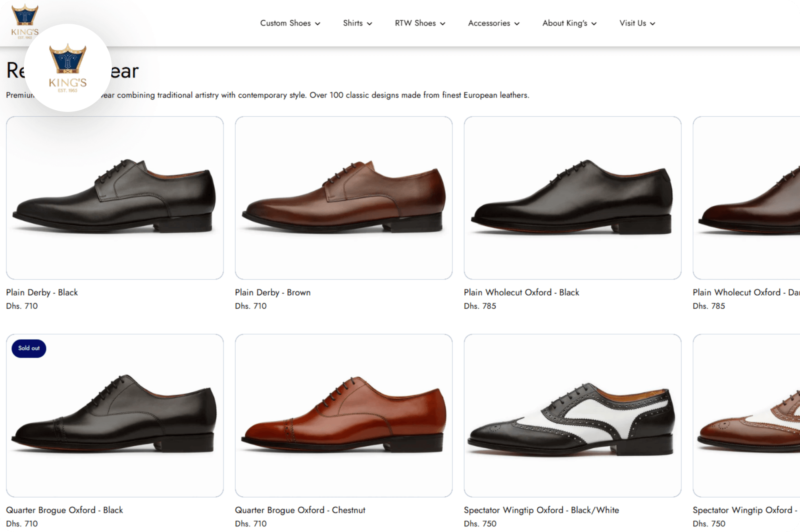Viewport: 800px width, 532px height.
Task: Click the Plain Wholecut Oxford - Black title
Action: tap(521, 292)
